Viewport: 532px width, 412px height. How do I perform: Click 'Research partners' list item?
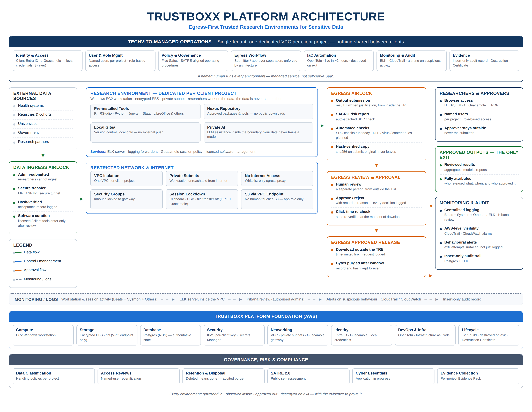[33, 142]
